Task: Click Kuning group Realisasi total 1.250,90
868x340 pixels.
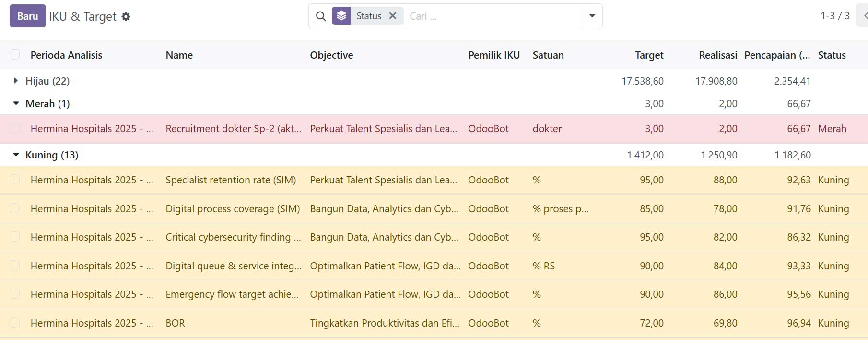Action: [719, 155]
